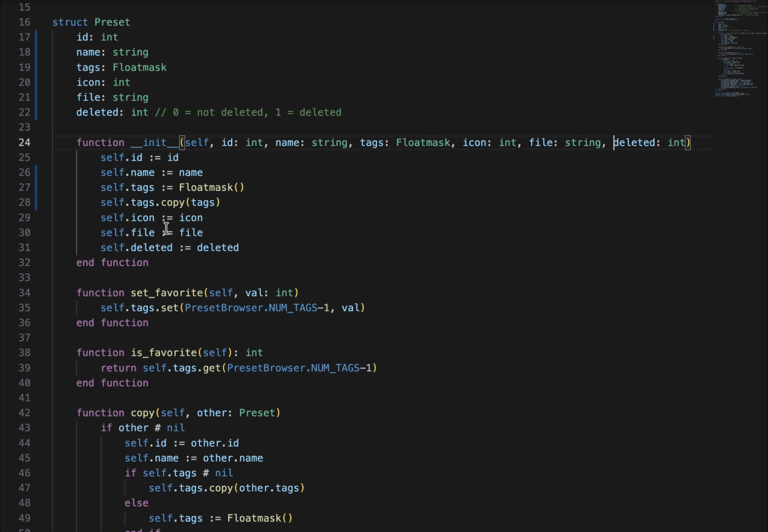Screen dimensions: 768x532
Task: Click the 'else' keyword on line 48
Action: (x=136, y=503)
